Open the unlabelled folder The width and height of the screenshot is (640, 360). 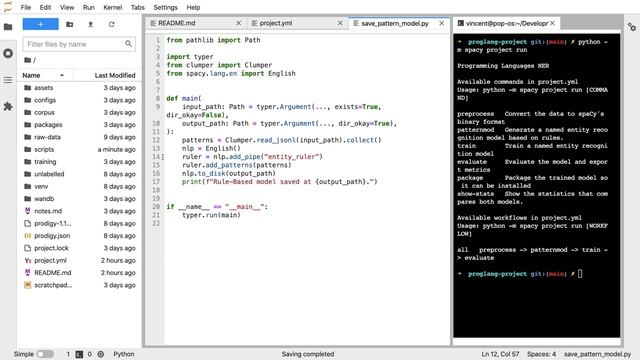click(79, 174)
